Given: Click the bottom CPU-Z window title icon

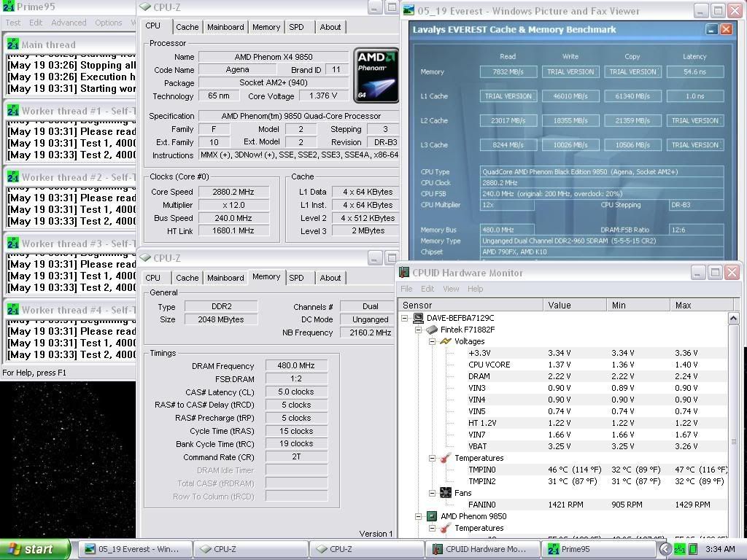Looking at the screenshot, I should [x=145, y=257].
